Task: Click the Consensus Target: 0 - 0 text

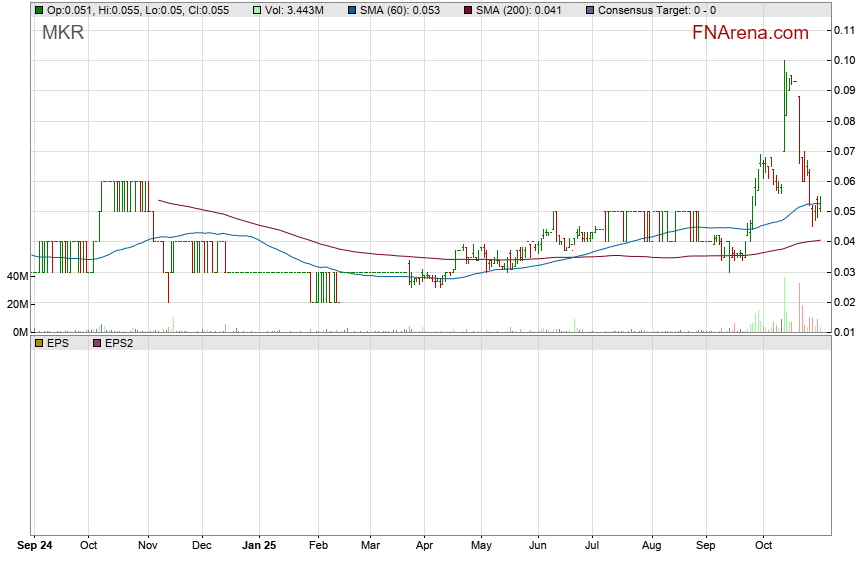Action: tap(656, 10)
